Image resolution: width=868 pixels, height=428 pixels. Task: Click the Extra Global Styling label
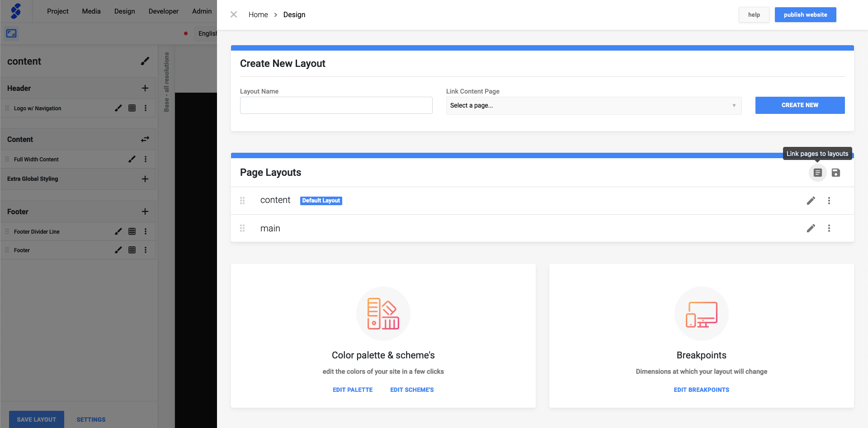tap(33, 179)
